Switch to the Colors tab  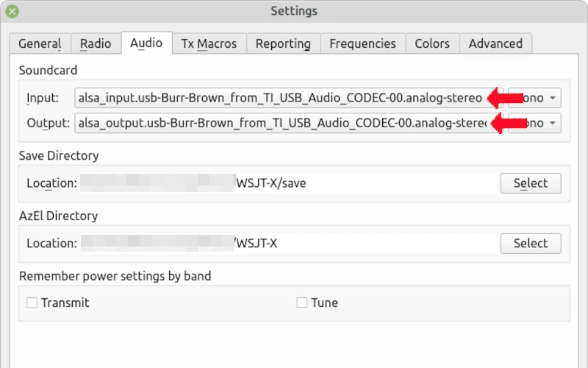click(432, 43)
